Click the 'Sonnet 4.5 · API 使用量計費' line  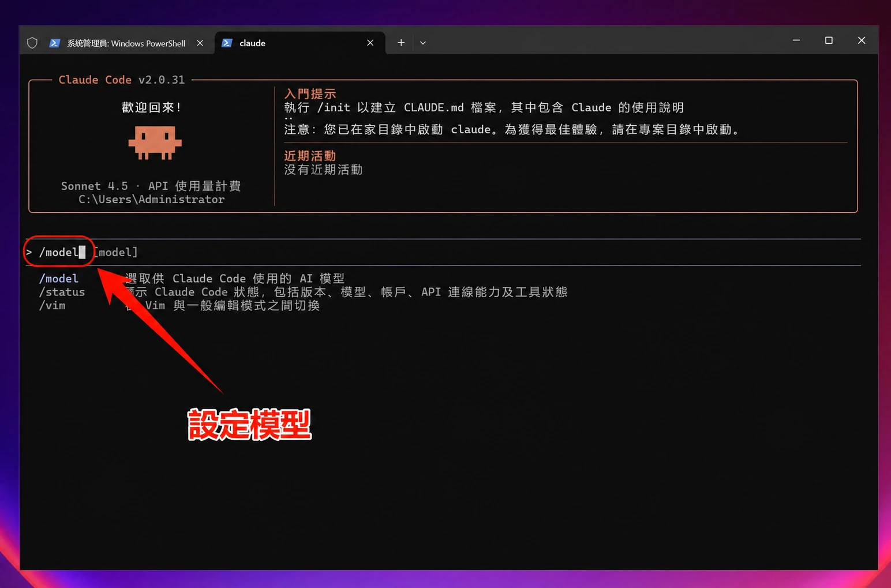tap(151, 186)
